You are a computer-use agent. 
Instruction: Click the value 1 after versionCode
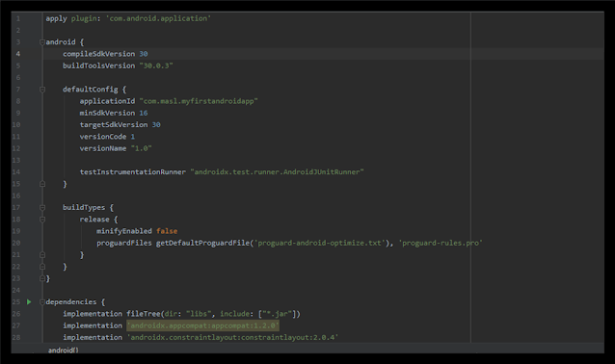click(x=133, y=137)
